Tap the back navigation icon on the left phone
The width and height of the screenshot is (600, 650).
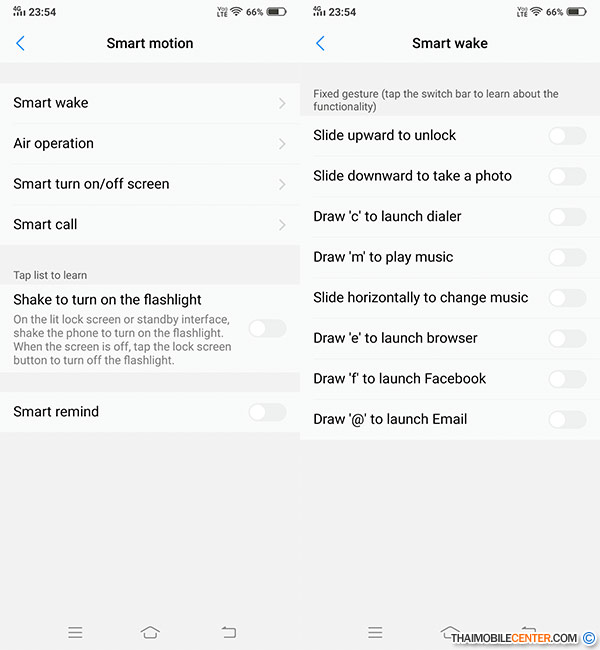(x=228, y=632)
